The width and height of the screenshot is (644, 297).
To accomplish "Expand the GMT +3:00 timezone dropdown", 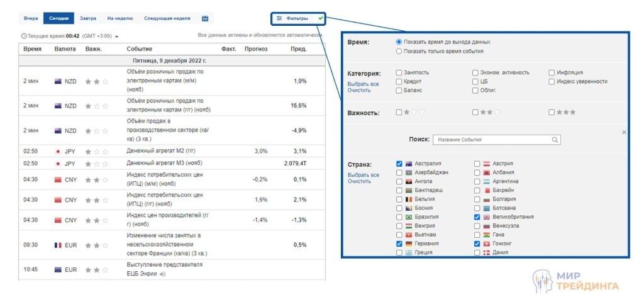I will point(117,37).
